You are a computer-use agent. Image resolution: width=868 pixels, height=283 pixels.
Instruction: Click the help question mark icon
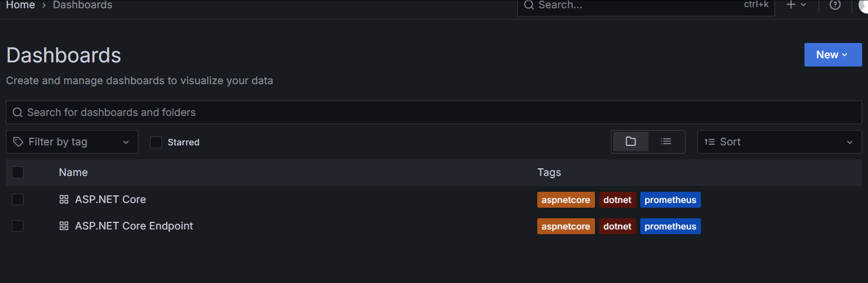(x=834, y=5)
